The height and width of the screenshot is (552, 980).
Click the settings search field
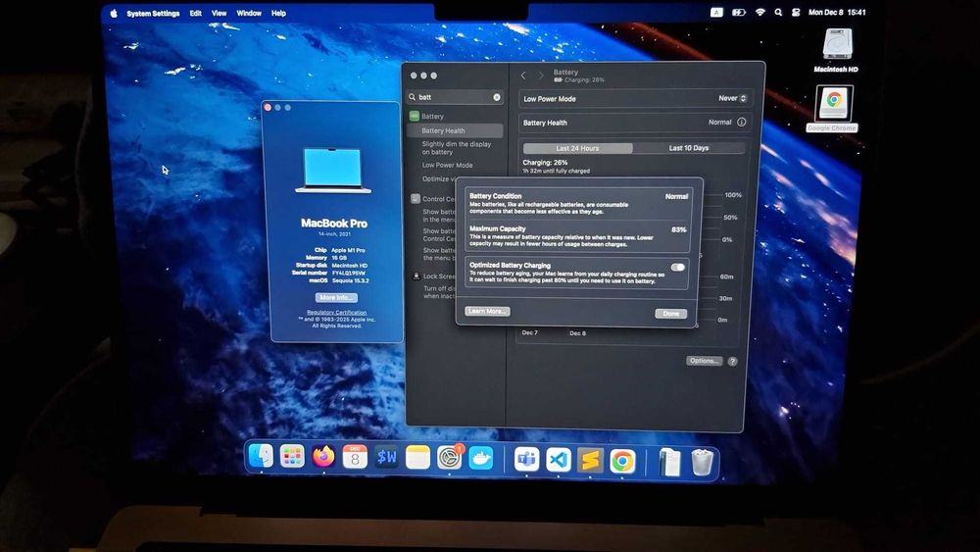pos(455,97)
